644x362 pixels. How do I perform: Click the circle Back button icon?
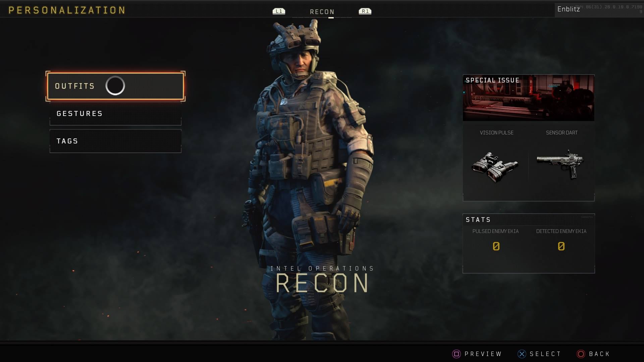(581, 354)
